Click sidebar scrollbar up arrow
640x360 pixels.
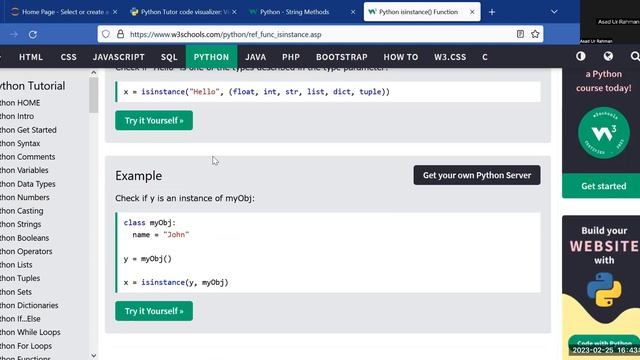point(93,73)
